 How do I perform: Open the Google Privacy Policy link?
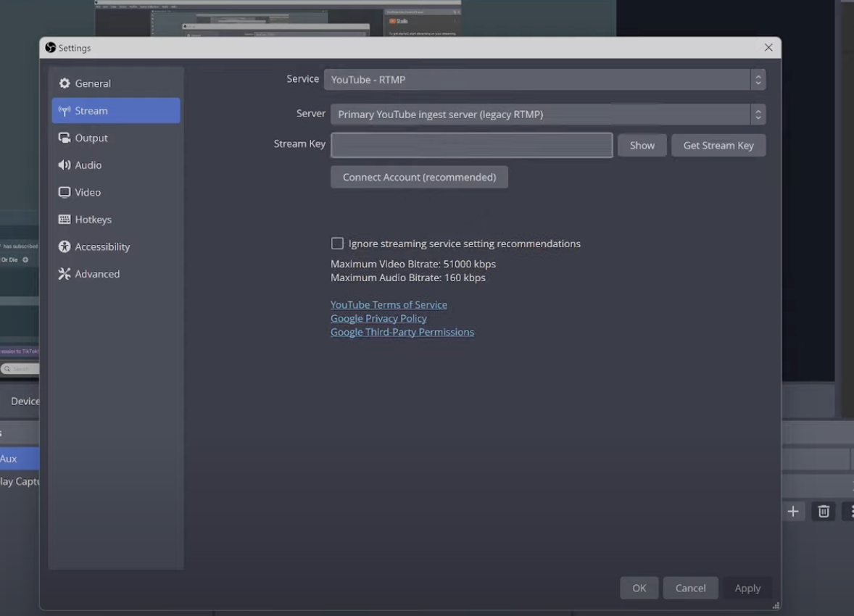[x=378, y=318]
